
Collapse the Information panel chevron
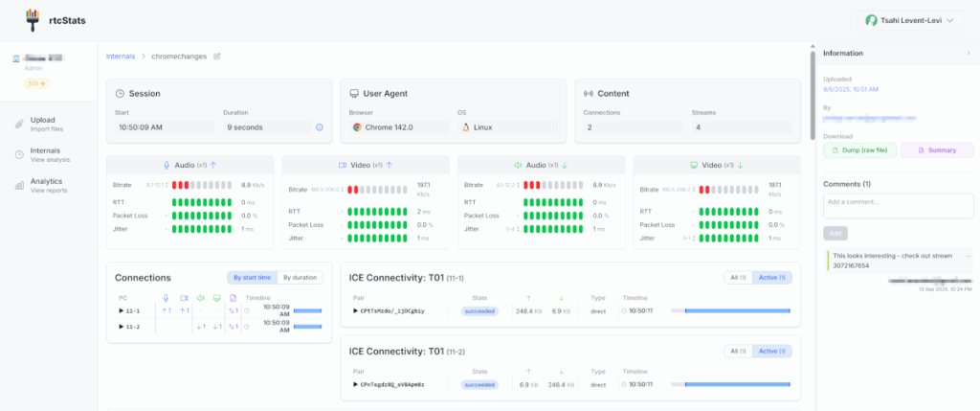(x=969, y=54)
